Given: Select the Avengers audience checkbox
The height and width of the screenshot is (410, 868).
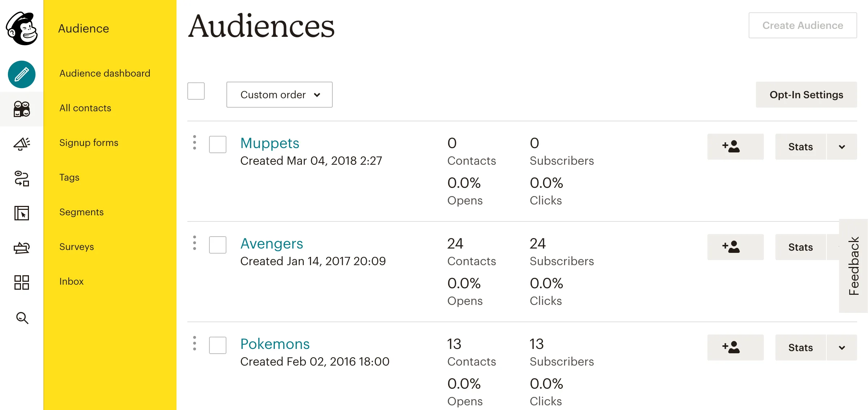Looking at the screenshot, I should coord(217,245).
